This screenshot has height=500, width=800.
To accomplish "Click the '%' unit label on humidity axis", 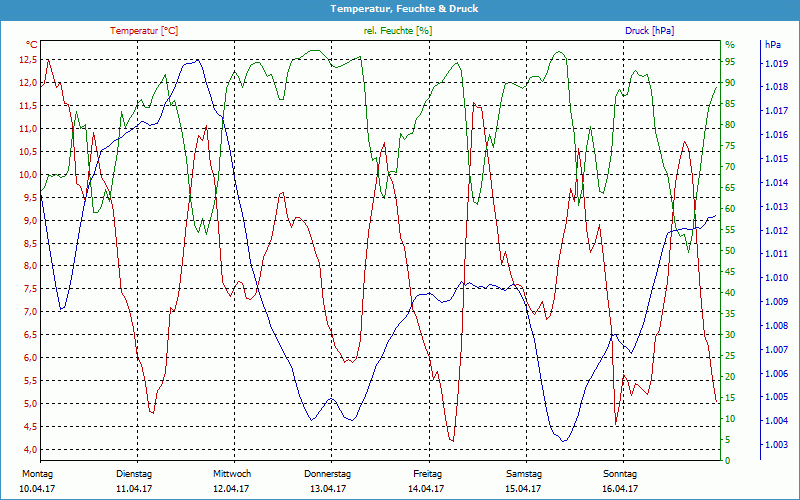I will click(730, 45).
